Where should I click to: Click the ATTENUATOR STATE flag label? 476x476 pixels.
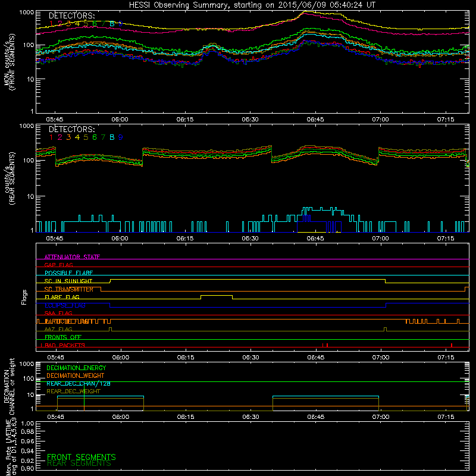tap(72, 257)
